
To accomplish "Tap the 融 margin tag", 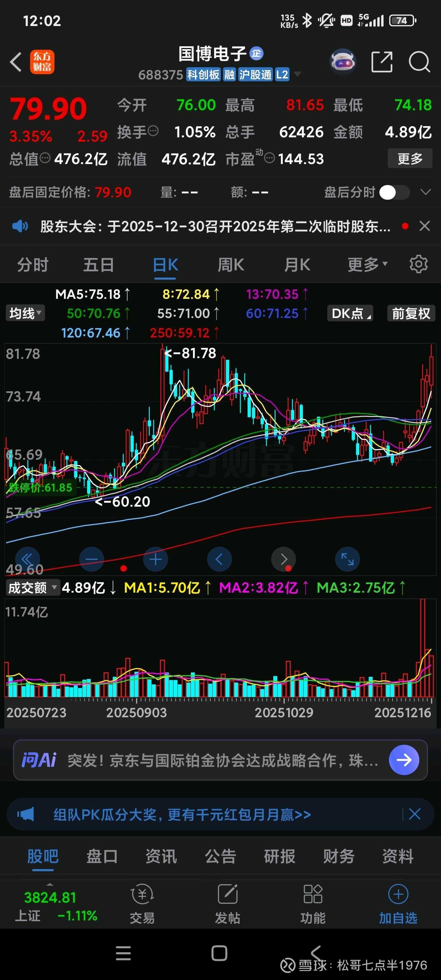I will click(x=230, y=74).
